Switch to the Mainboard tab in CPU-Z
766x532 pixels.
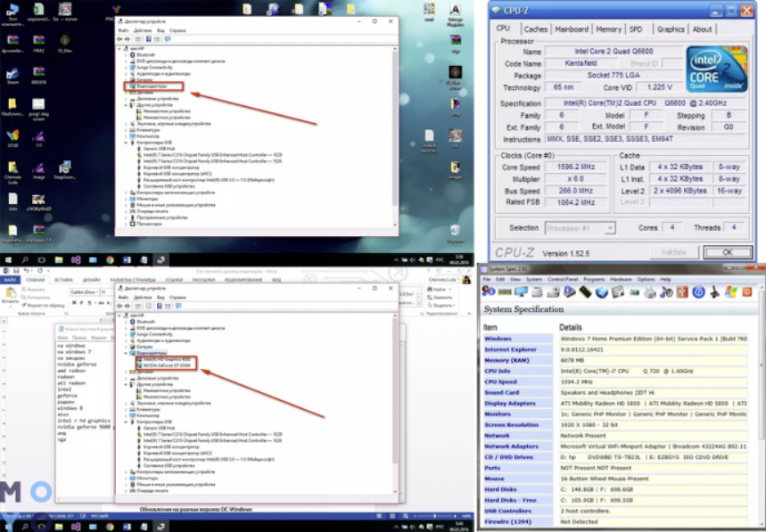click(572, 29)
